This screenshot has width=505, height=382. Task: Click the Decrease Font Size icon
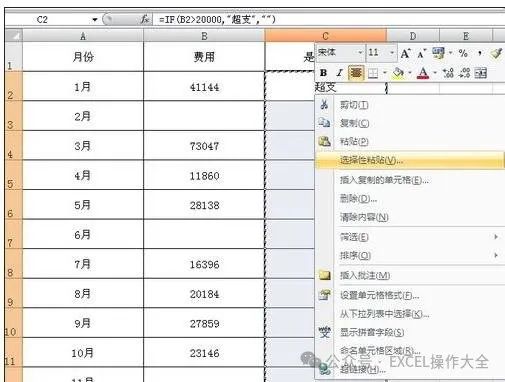421,54
